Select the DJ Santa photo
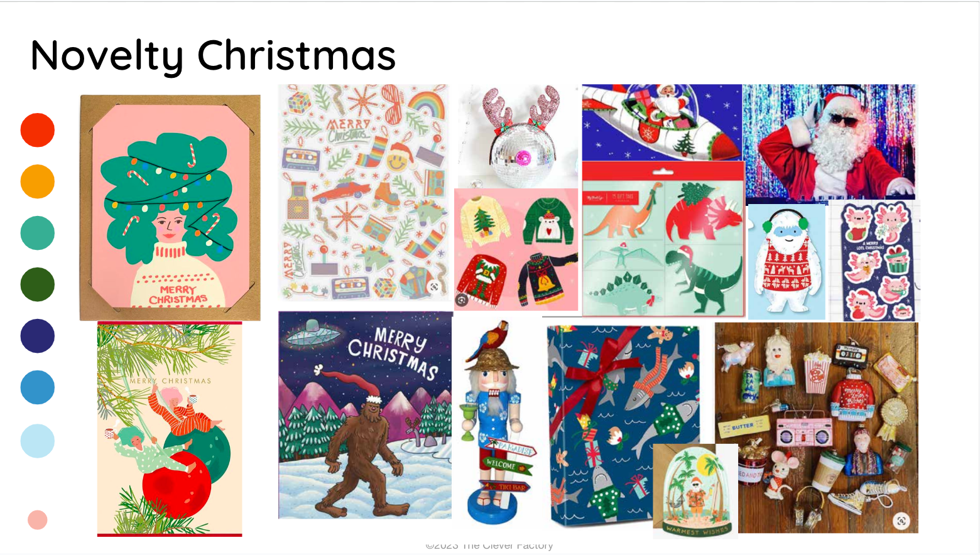This screenshot has width=980, height=555. click(829, 143)
